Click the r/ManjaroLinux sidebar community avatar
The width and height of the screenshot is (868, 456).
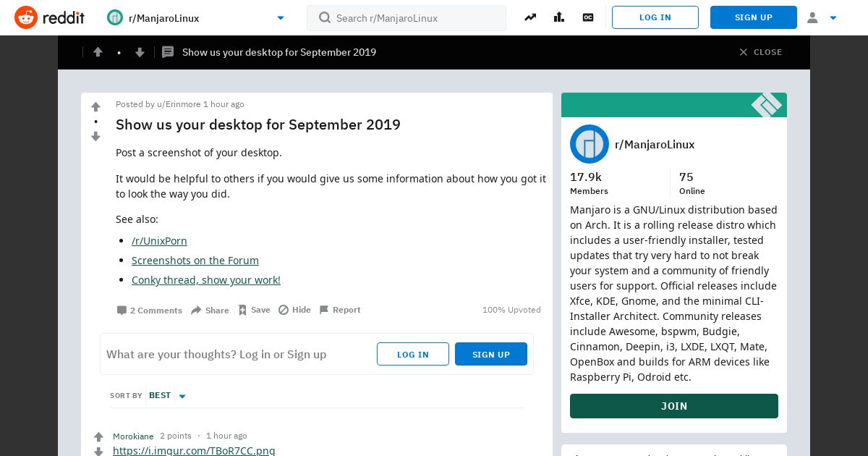click(x=590, y=144)
